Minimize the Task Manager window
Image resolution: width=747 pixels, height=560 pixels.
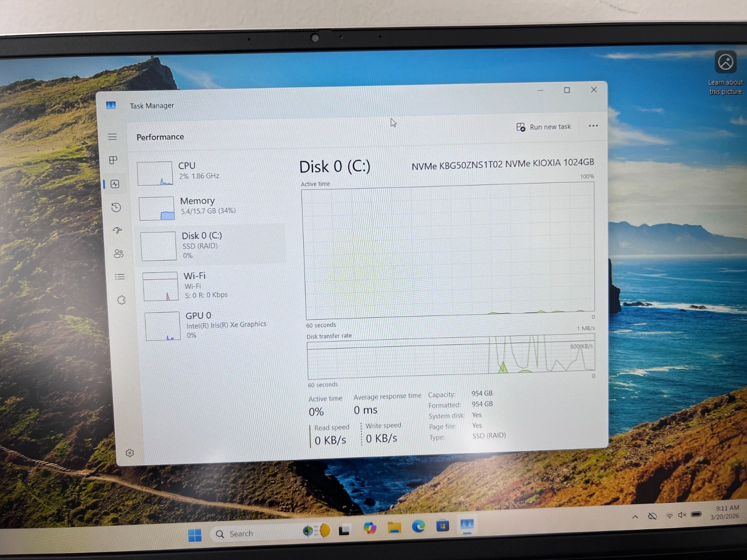click(x=540, y=91)
